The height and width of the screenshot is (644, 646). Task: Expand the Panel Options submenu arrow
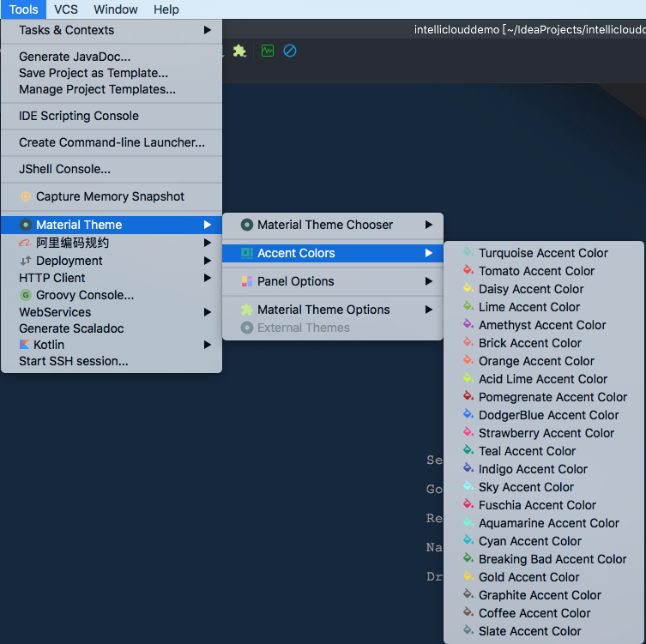(429, 281)
